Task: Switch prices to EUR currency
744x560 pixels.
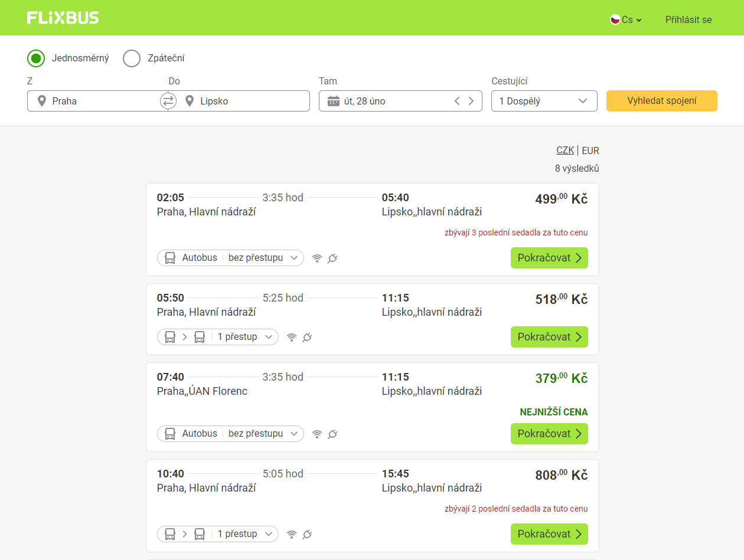Action: (590, 150)
